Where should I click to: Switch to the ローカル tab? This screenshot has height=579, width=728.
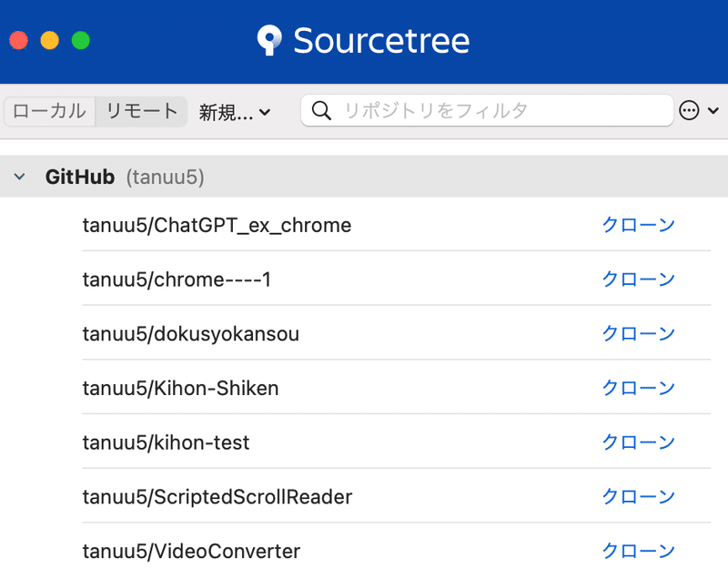[x=50, y=111]
